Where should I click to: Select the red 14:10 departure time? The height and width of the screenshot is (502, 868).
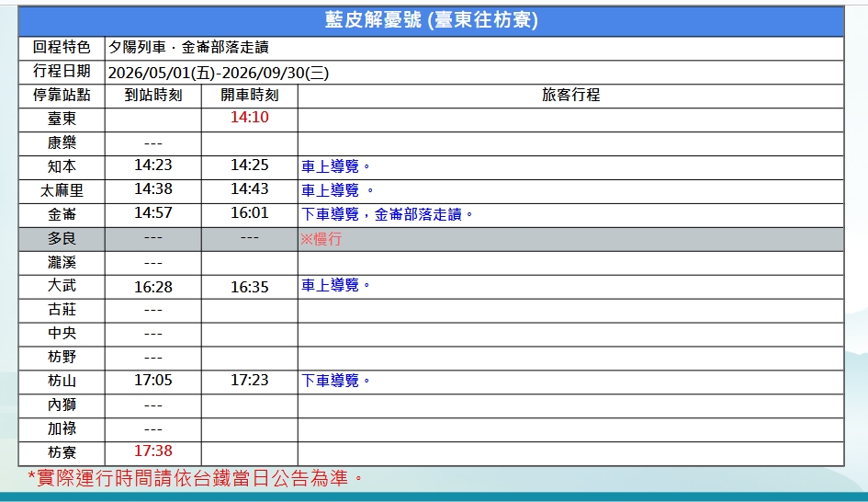click(249, 118)
